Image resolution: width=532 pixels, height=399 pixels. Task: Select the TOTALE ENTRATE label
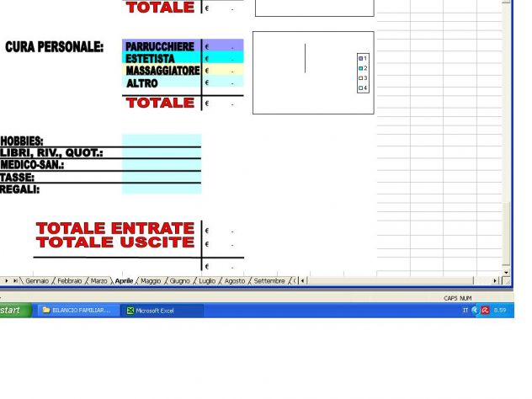tap(115, 228)
